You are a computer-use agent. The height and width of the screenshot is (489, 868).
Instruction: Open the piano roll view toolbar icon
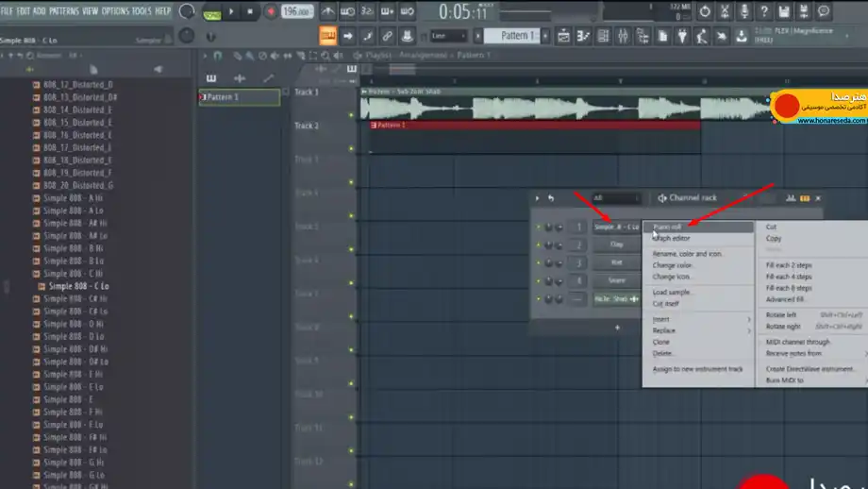pyautogui.click(x=583, y=37)
